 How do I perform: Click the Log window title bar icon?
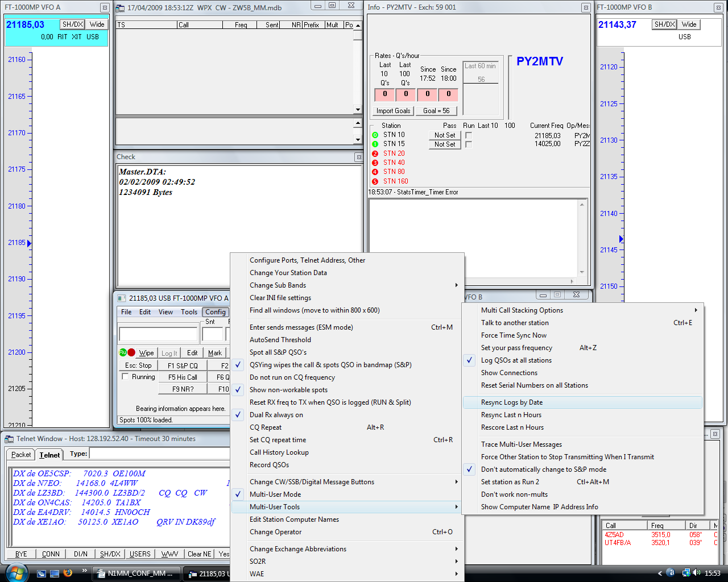[120, 8]
